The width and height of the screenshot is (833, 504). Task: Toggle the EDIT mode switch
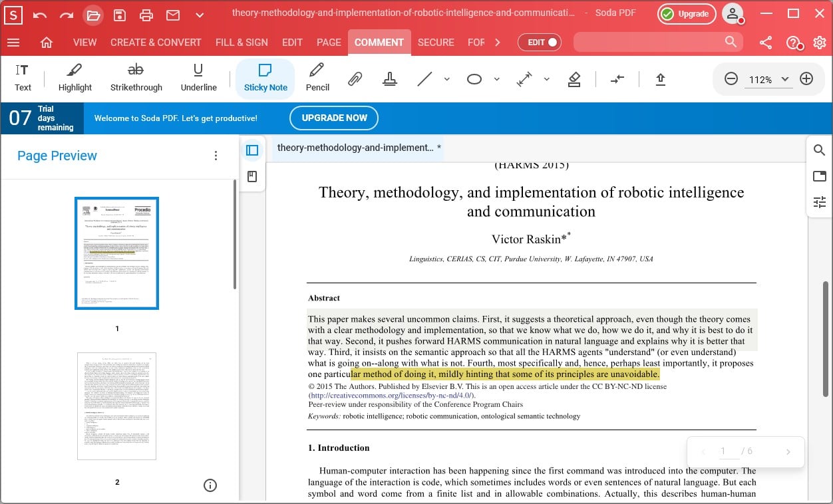coord(540,43)
